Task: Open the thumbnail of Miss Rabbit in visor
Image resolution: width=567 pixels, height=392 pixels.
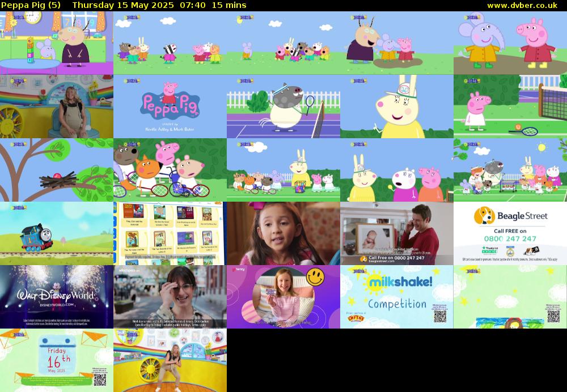Action: click(x=397, y=106)
